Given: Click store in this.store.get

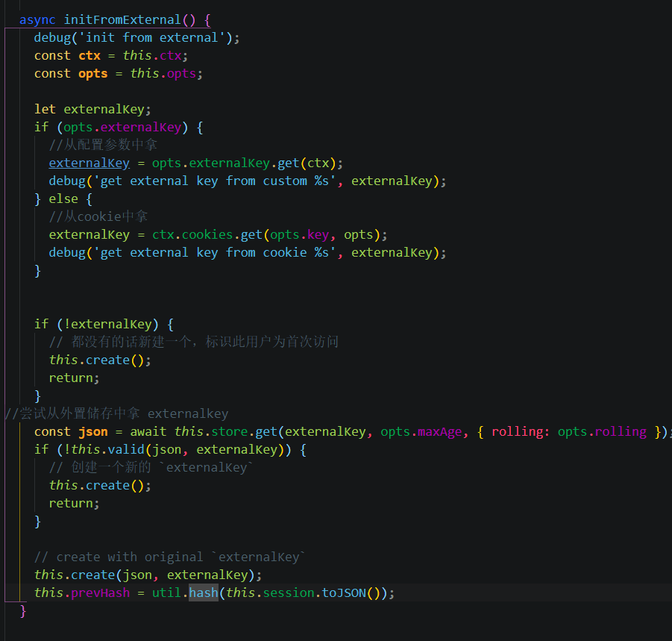Looking at the screenshot, I should click(x=230, y=432).
